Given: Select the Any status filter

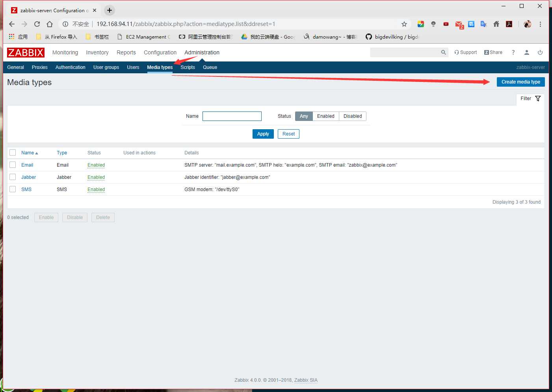Looking at the screenshot, I should [304, 116].
